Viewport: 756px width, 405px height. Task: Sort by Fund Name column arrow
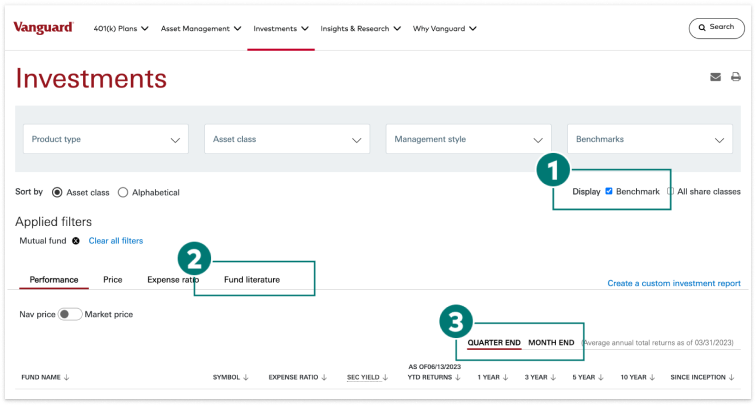65,377
